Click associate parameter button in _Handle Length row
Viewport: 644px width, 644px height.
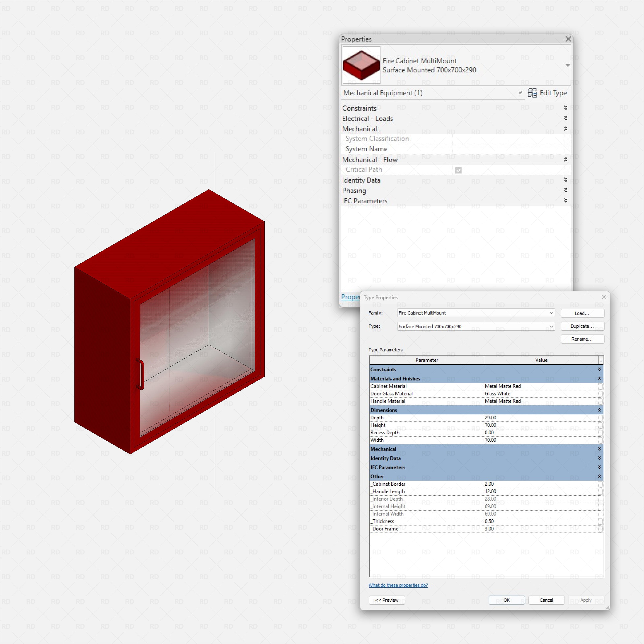click(x=601, y=491)
